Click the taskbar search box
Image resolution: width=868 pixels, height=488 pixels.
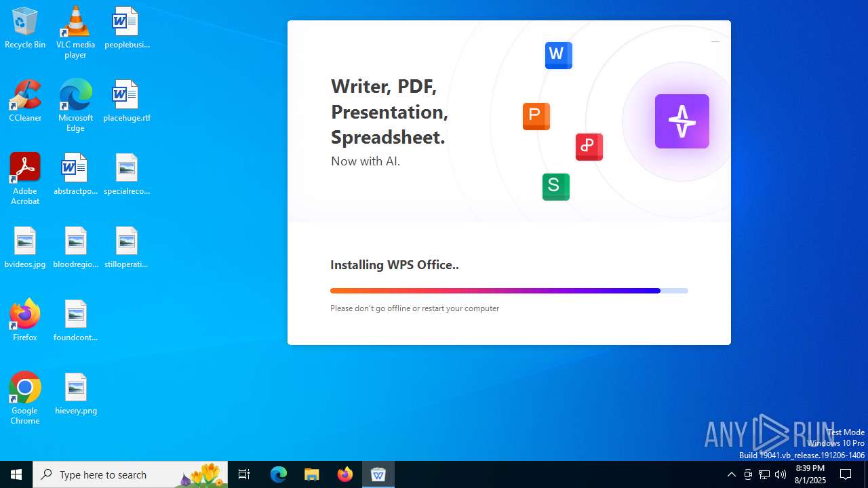pyautogui.click(x=130, y=474)
